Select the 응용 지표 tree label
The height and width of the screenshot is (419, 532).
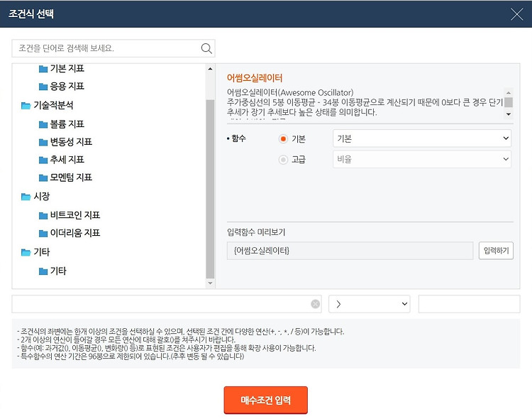click(67, 87)
